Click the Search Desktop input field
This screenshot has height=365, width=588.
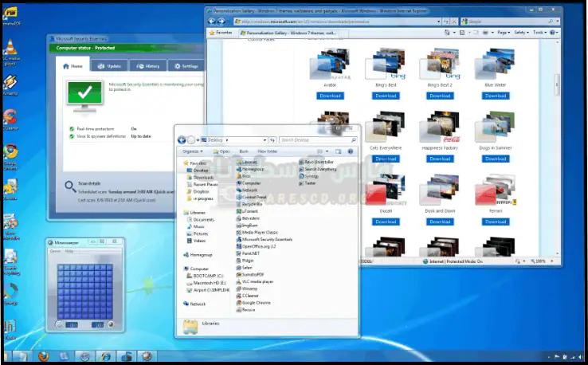(316, 139)
